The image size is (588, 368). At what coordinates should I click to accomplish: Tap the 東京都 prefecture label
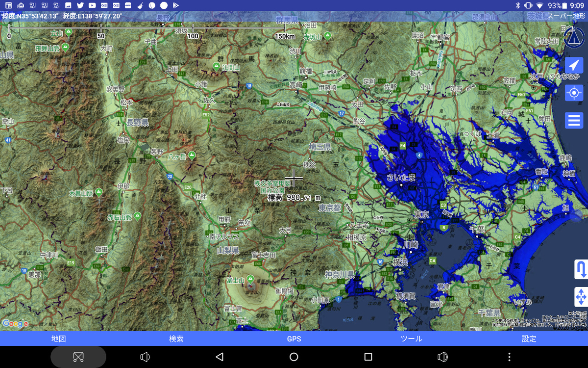coord(330,208)
